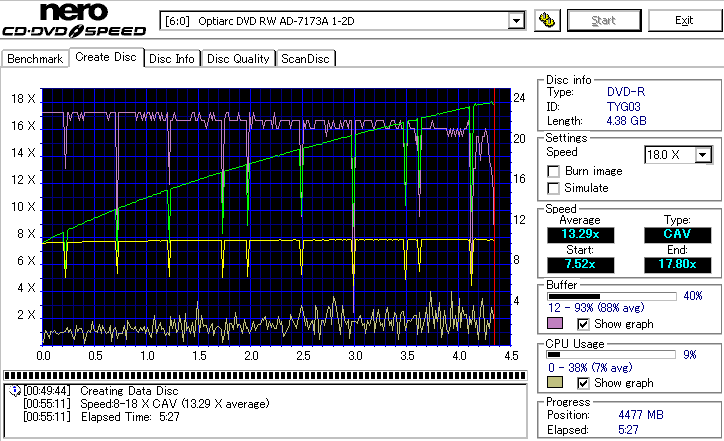Toggle the Simulate checkbox
724x441 pixels.
coord(554,188)
